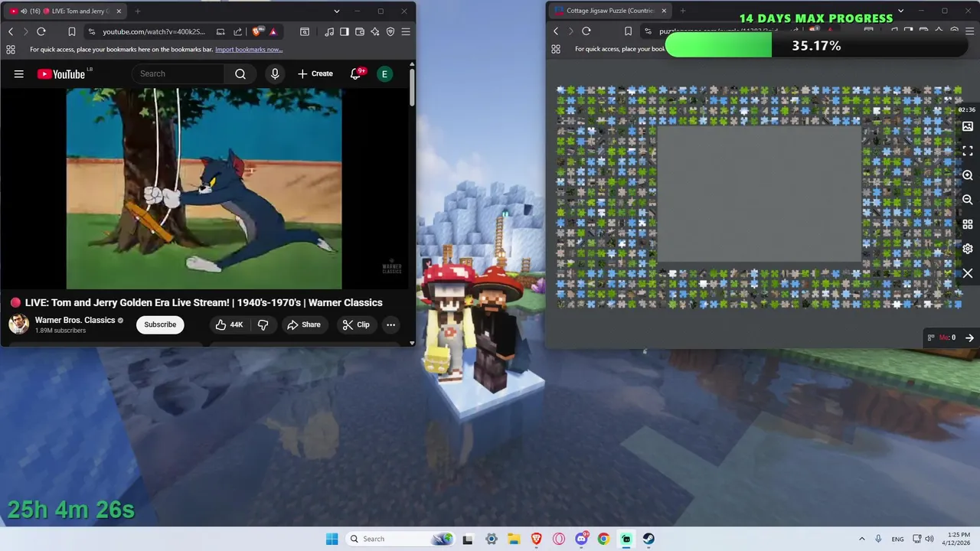The width and height of the screenshot is (980, 551).
Task: Open the Brave music playlist icon
Action: point(329,31)
